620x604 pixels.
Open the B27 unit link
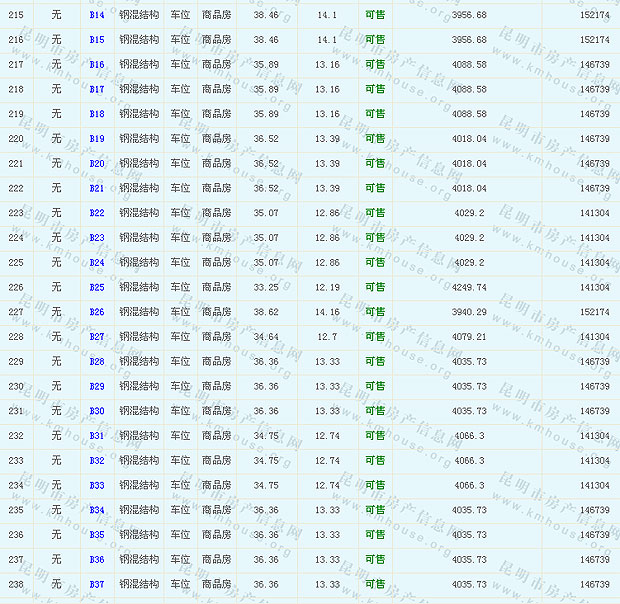[x=97, y=337]
